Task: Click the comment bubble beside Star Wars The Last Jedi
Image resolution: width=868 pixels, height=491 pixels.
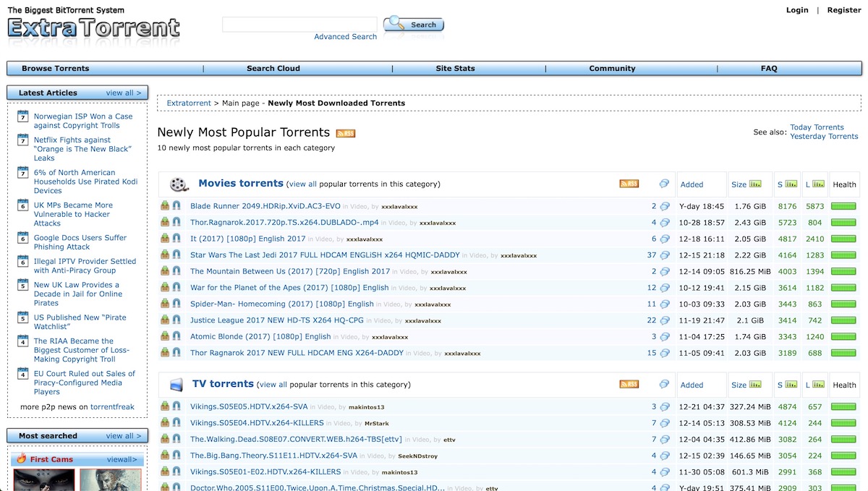Action: (664, 255)
